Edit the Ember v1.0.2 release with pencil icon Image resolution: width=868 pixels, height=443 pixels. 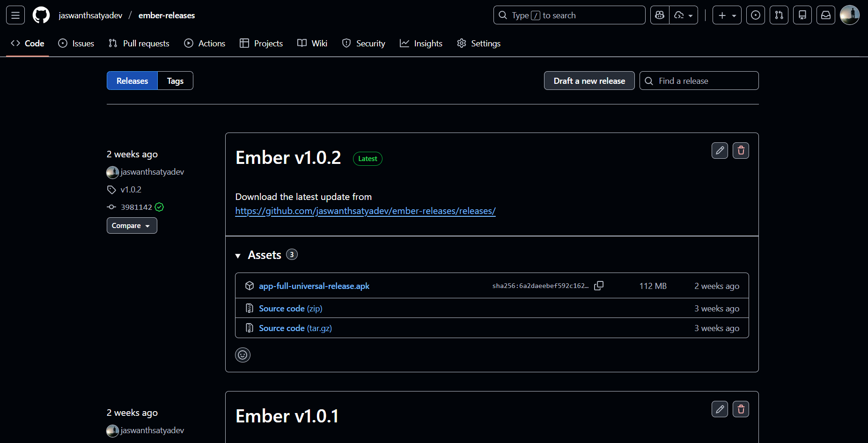pos(720,150)
